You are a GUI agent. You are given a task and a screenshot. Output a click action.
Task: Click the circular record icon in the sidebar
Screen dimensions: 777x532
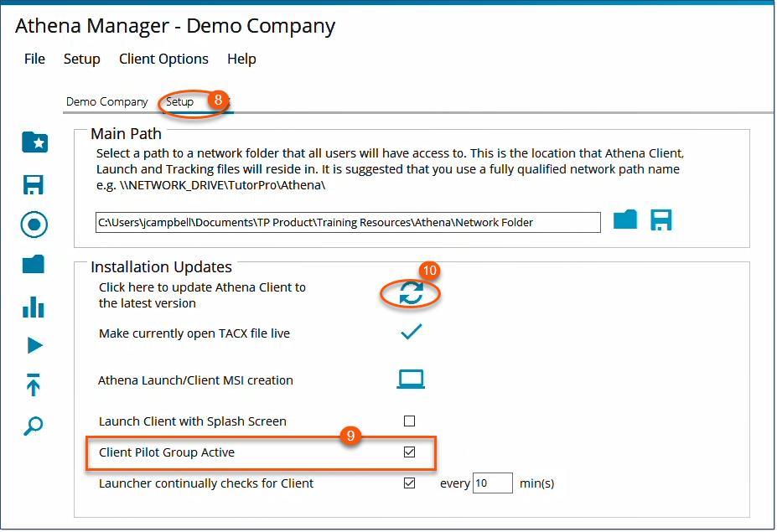point(34,225)
